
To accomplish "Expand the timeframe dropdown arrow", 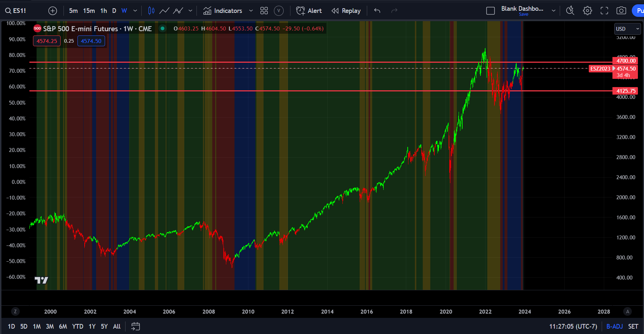I will pyautogui.click(x=135, y=10).
